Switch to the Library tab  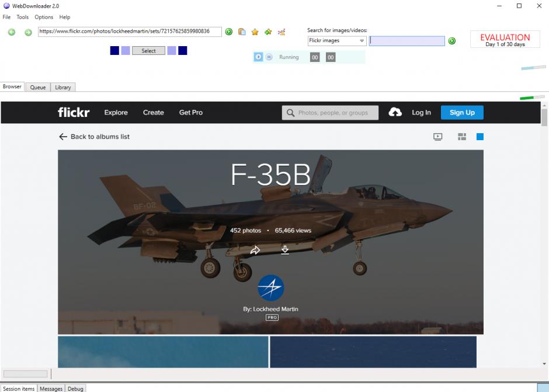point(63,87)
